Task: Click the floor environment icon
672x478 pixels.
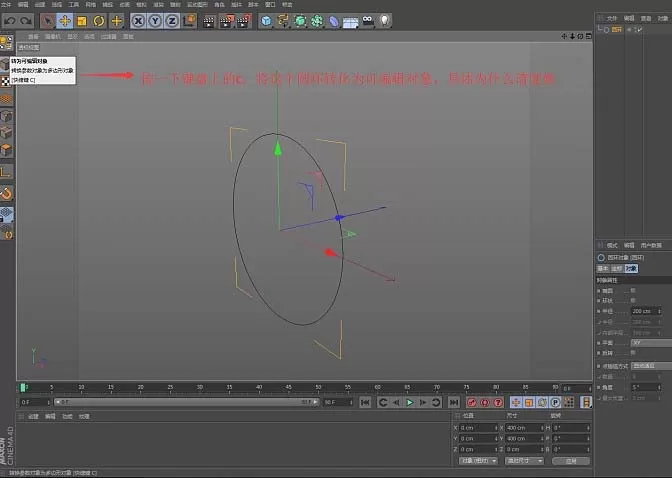Action: [x=350, y=21]
